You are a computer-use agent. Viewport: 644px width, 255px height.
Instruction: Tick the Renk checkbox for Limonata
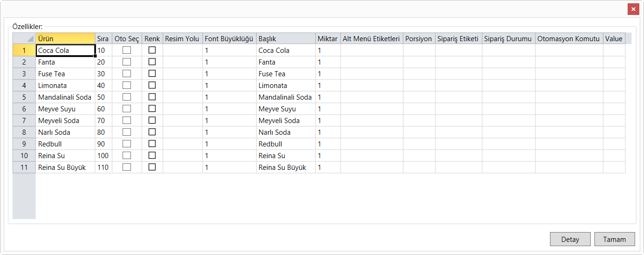[x=152, y=85]
